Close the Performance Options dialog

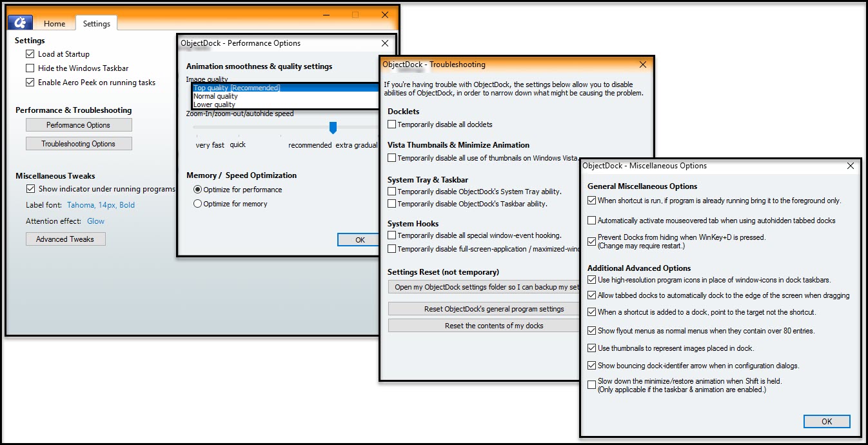click(x=385, y=43)
